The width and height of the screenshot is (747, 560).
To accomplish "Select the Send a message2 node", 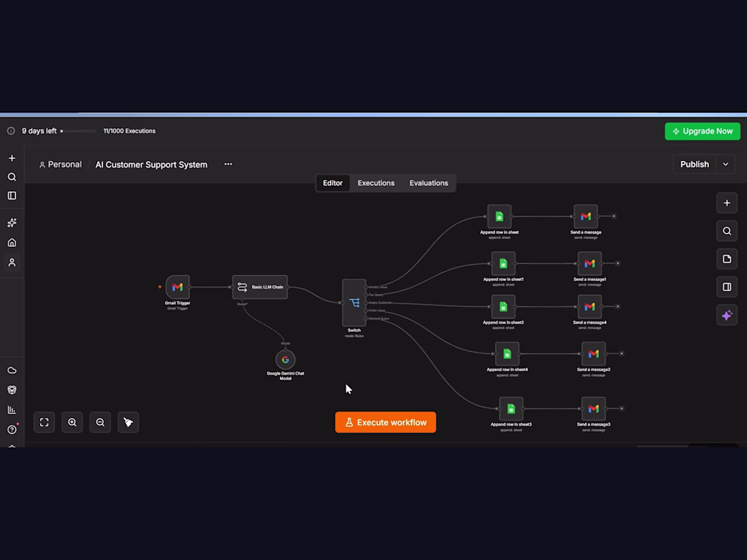I will coord(594,354).
